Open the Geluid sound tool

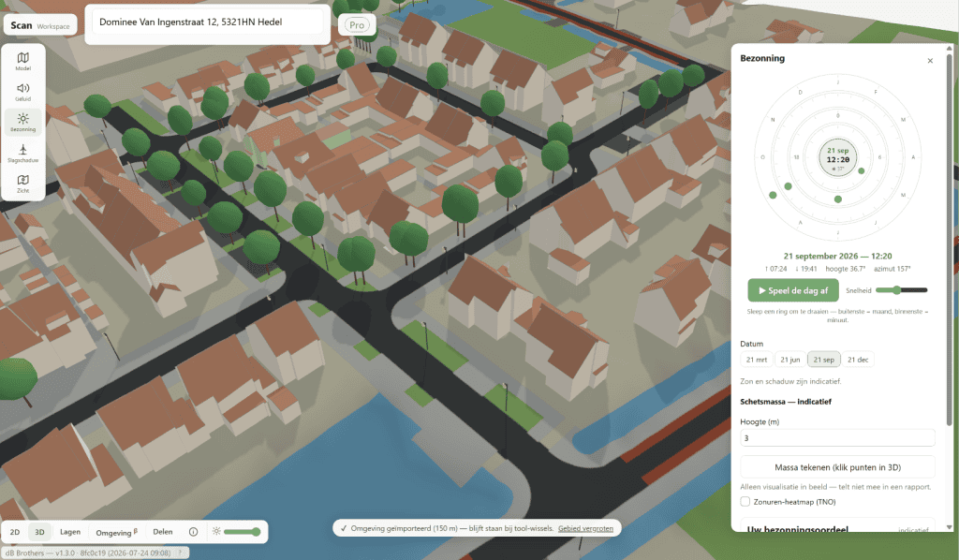click(x=22, y=92)
